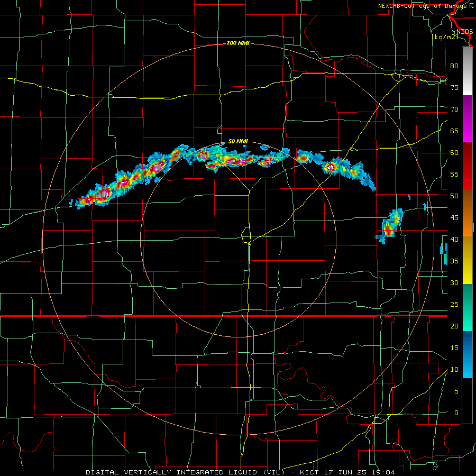Click the 55 value on the color scale
476x476 pixels.
tap(454, 174)
